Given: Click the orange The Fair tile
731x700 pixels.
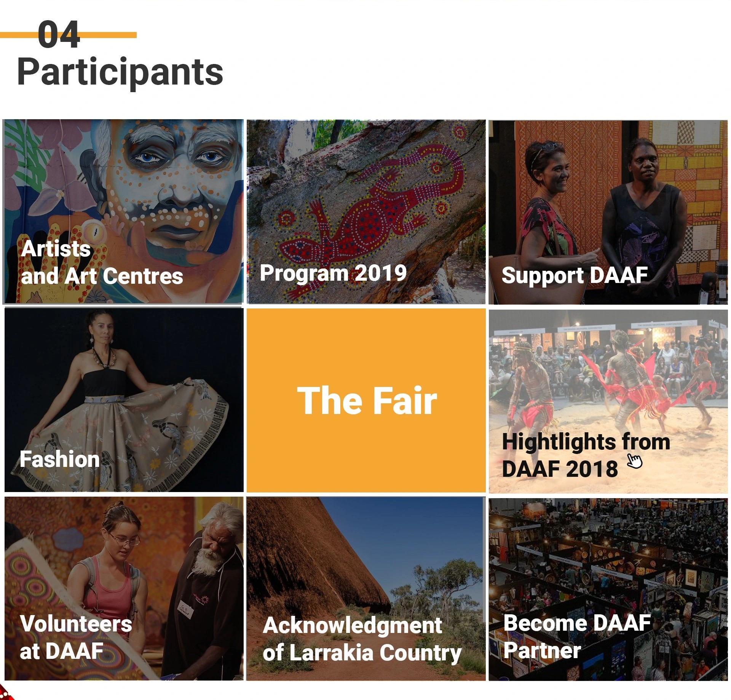Looking at the screenshot, I should 366,400.
